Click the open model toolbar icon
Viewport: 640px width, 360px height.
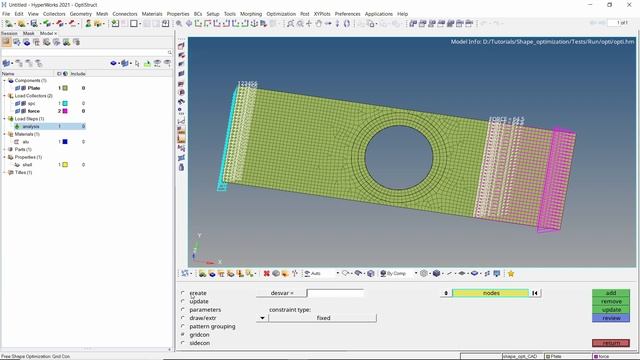click(21, 24)
